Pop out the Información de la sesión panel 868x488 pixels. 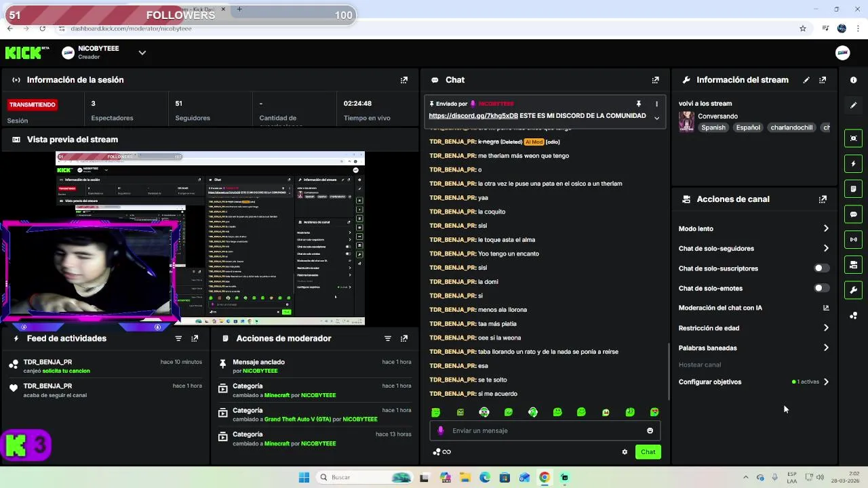(404, 80)
